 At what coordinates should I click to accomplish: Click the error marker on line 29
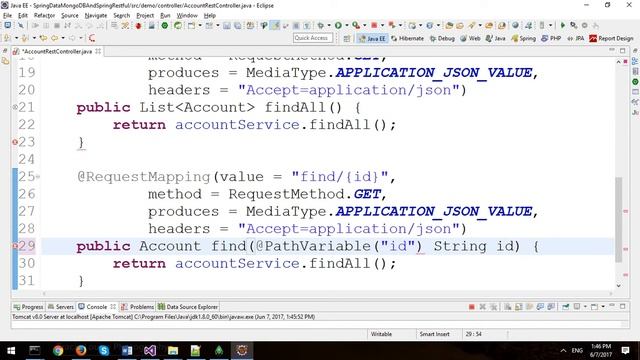15,246
